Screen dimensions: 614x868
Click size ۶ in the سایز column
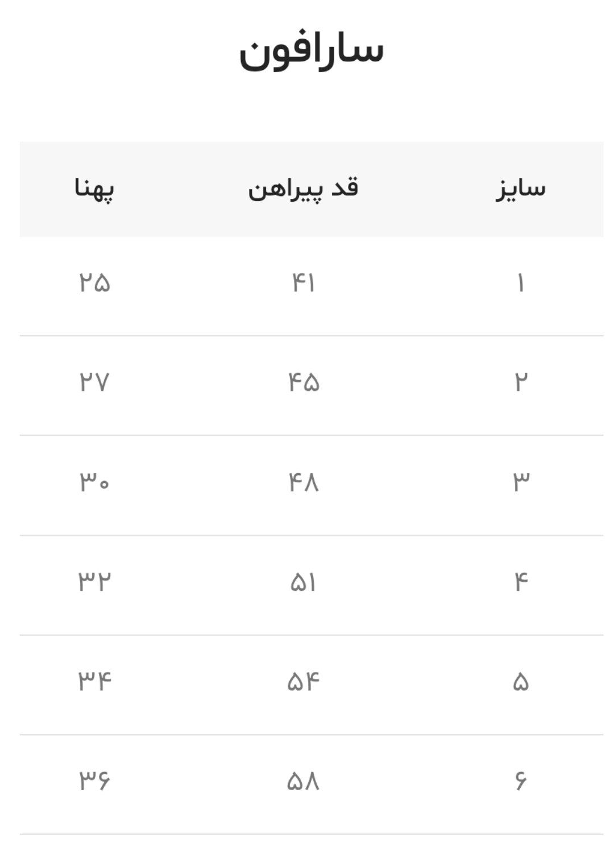click(520, 782)
